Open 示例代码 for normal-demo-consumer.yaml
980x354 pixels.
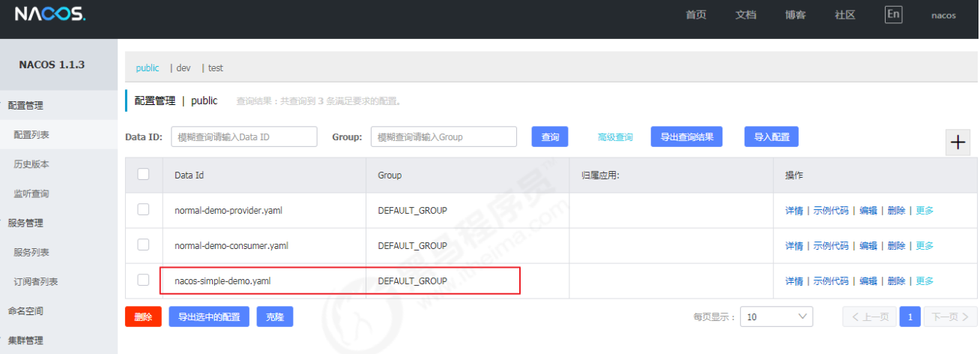point(831,246)
